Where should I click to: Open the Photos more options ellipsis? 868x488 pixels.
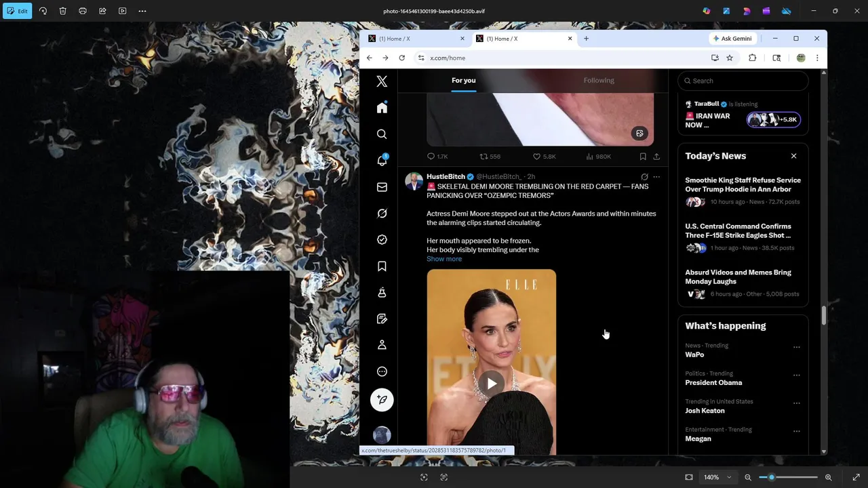[x=142, y=11]
